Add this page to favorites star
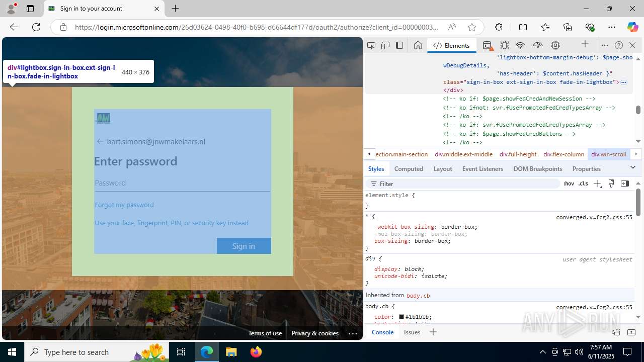Screen dimensions: 644x362 (471, 27)
